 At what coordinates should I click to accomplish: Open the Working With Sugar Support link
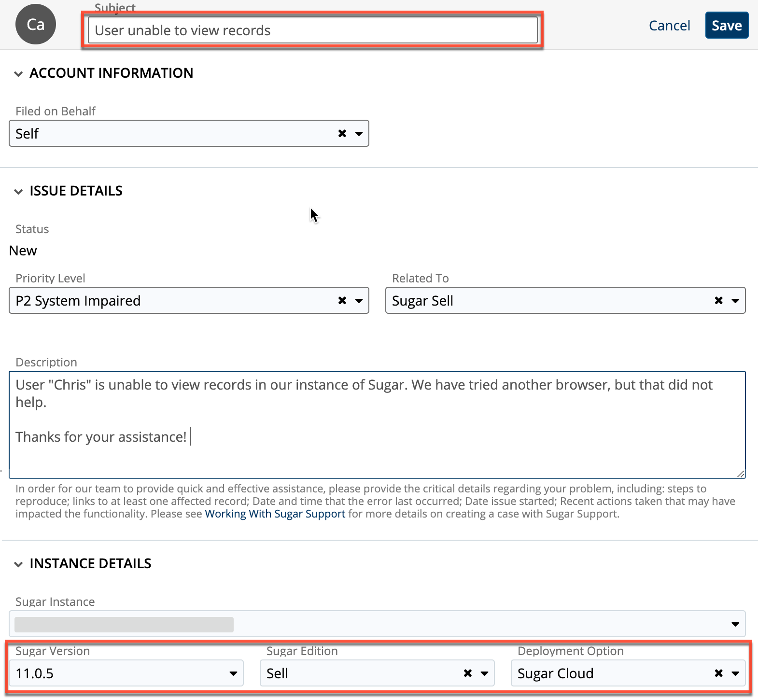(275, 514)
